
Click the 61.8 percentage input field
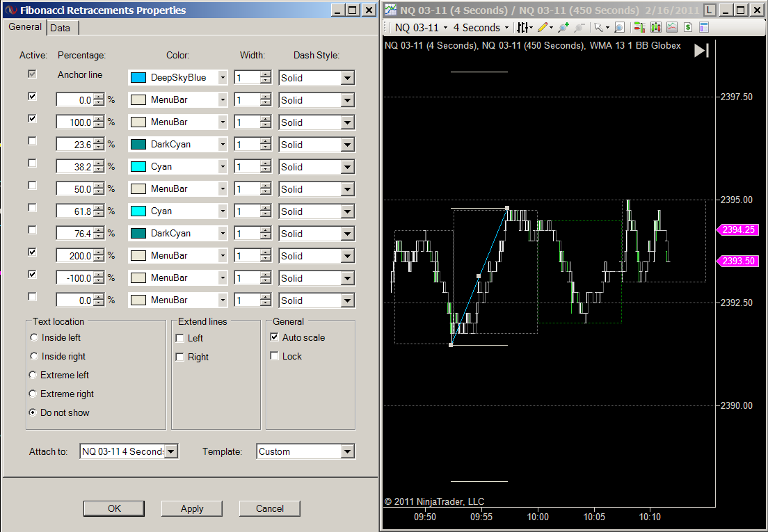(75, 211)
